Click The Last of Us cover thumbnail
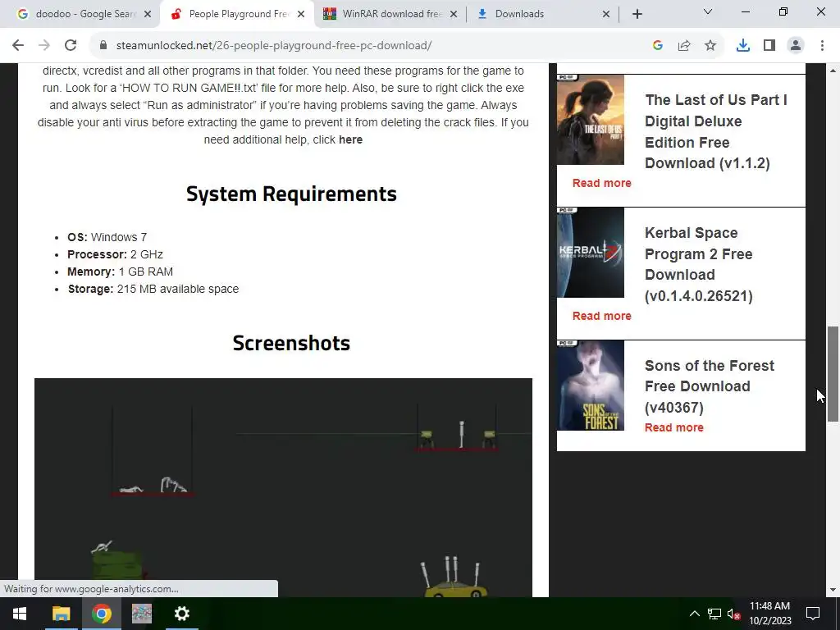 pos(591,120)
